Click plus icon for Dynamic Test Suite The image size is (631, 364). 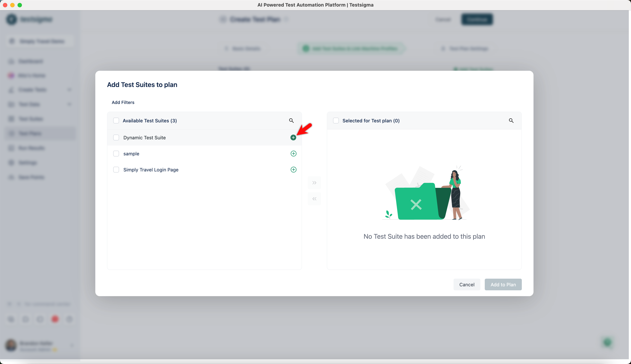click(293, 138)
